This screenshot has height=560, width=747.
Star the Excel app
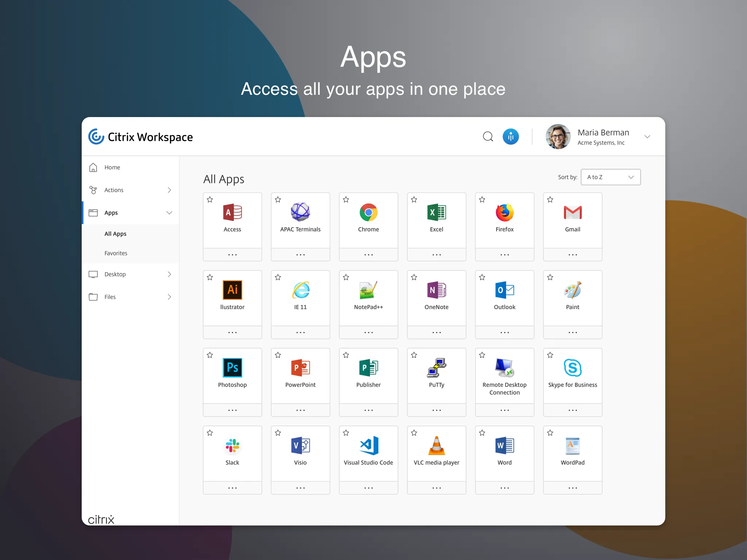tap(414, 200)
